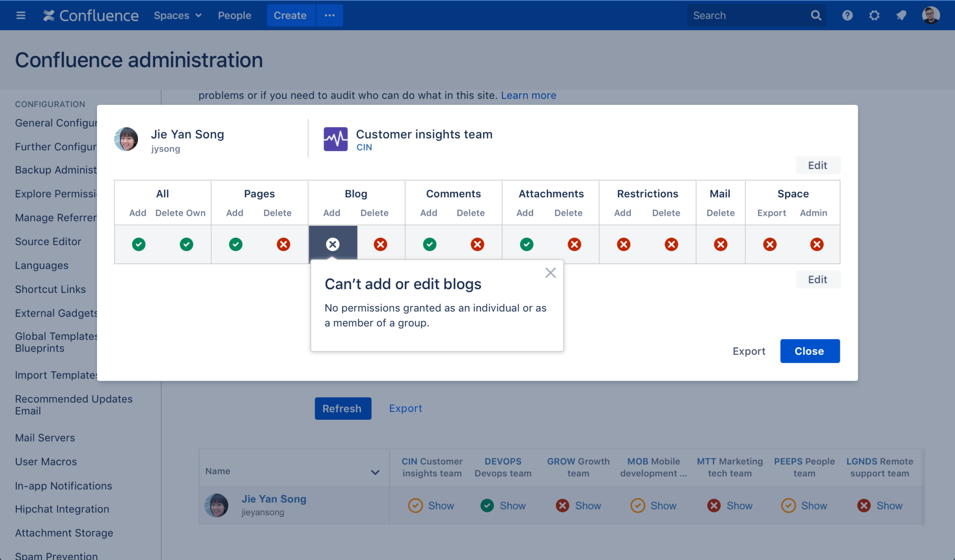Click the Mail Delete red cross icon

(x=720, y=244)
